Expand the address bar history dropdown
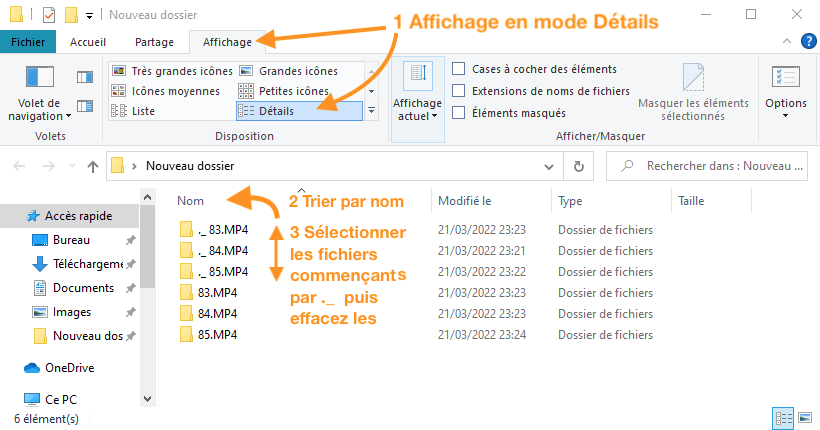Image resolution: width=820 pixels, height=430 pixels. tap(549, 167)
